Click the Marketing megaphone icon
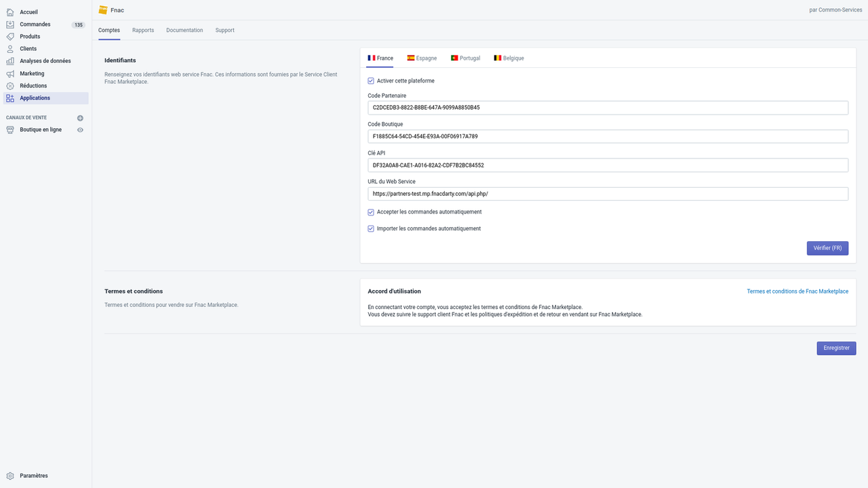The image size is (868, 488). 10,73
